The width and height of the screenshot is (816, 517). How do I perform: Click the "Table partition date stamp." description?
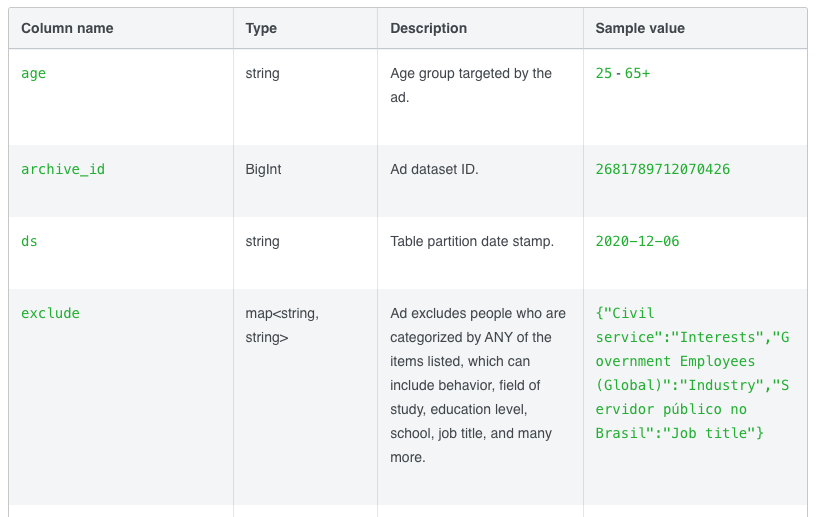point(472,241)
